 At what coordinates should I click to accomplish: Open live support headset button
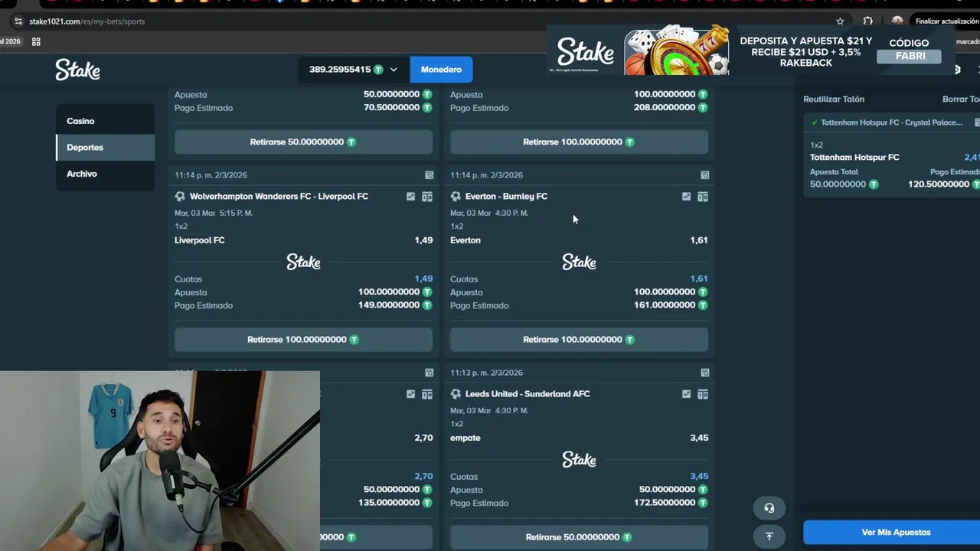pyautogui.click(x=769, y=508)
